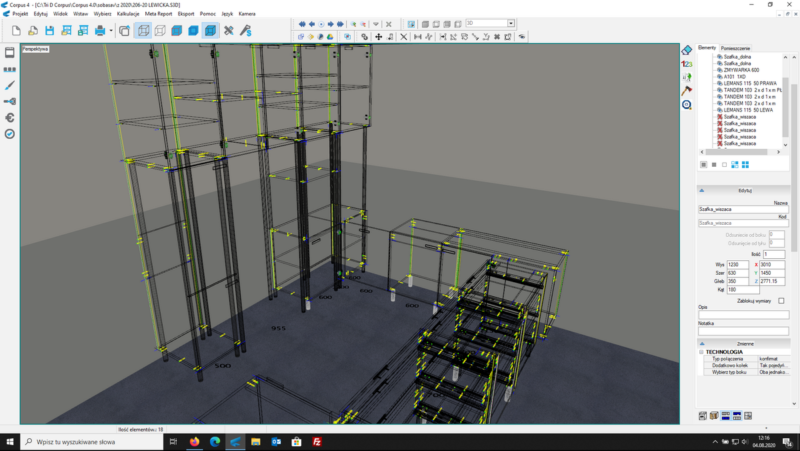Viewport: 800px width, 451px height.
Task: Collapse the Zmienne section arrow
Action: 701,342
